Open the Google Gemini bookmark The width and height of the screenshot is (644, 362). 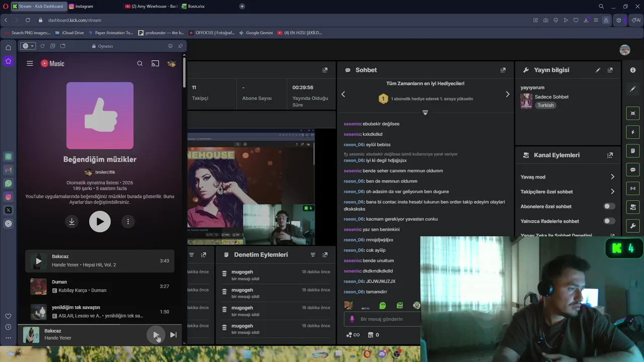(x=256, y=33)
